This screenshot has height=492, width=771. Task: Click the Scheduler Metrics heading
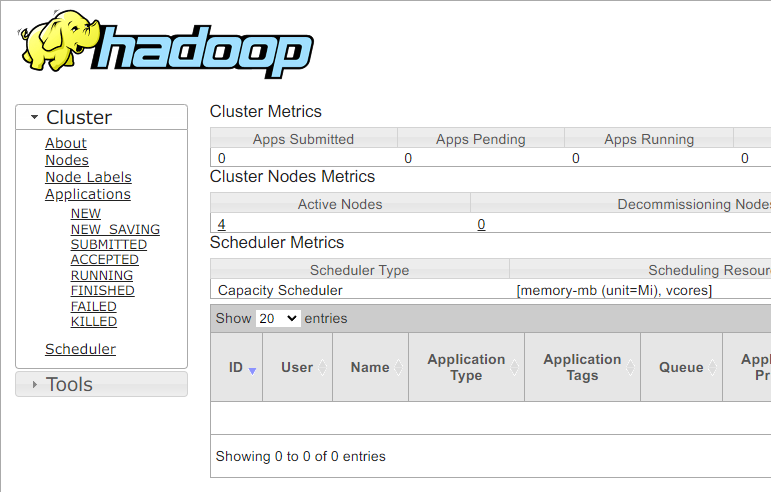277,242
